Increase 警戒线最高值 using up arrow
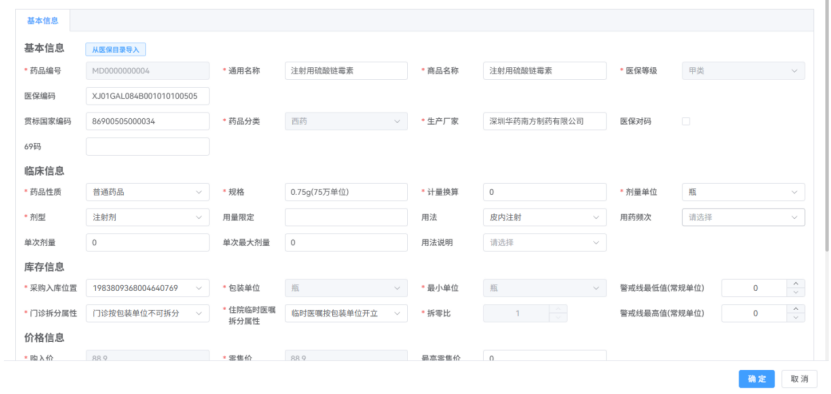 coord(795,309)
